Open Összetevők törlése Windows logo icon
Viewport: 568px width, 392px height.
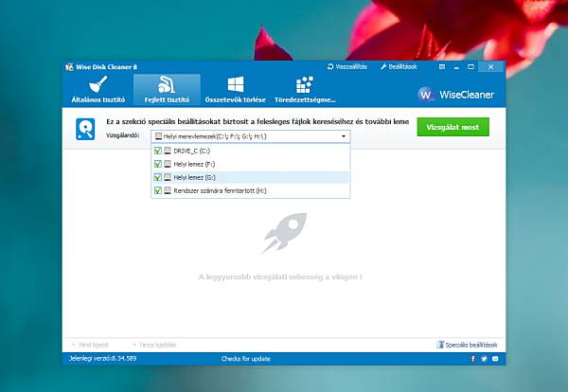235,85
